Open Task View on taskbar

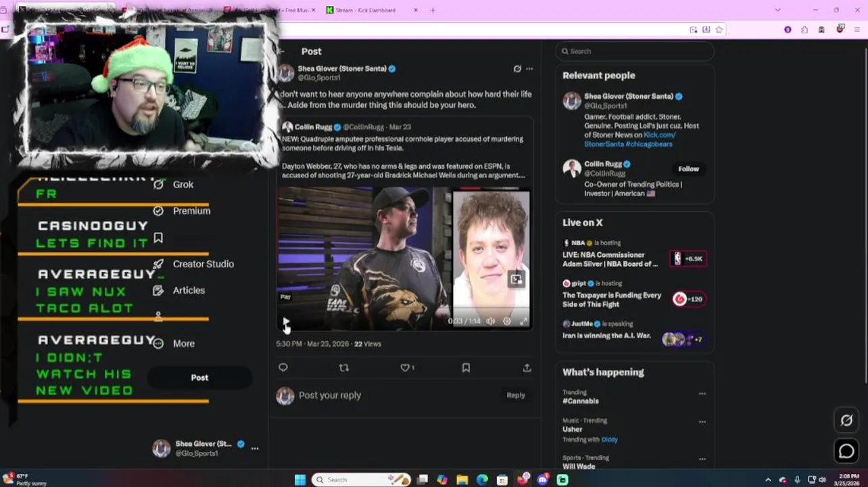423,480
